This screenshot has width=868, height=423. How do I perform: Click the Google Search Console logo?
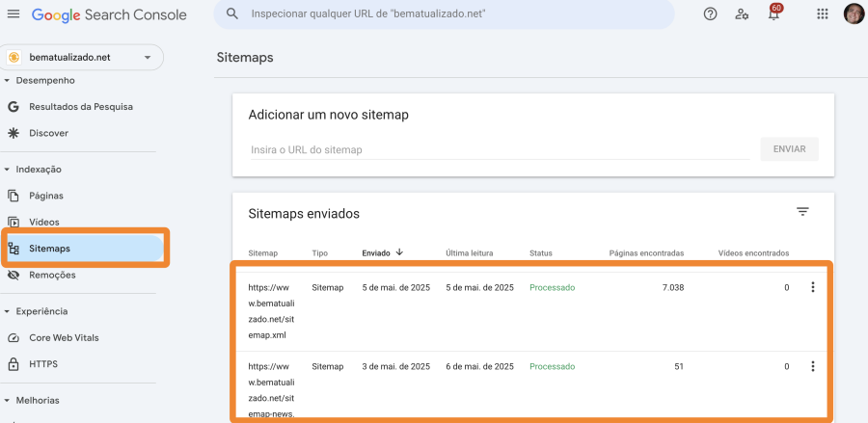click(x=109, y=14)
